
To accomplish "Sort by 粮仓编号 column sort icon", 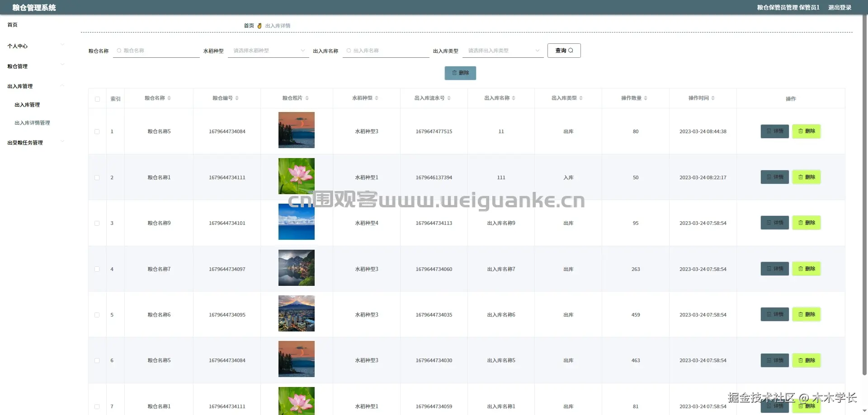I will pyautogui.click(x=237, y=98).
